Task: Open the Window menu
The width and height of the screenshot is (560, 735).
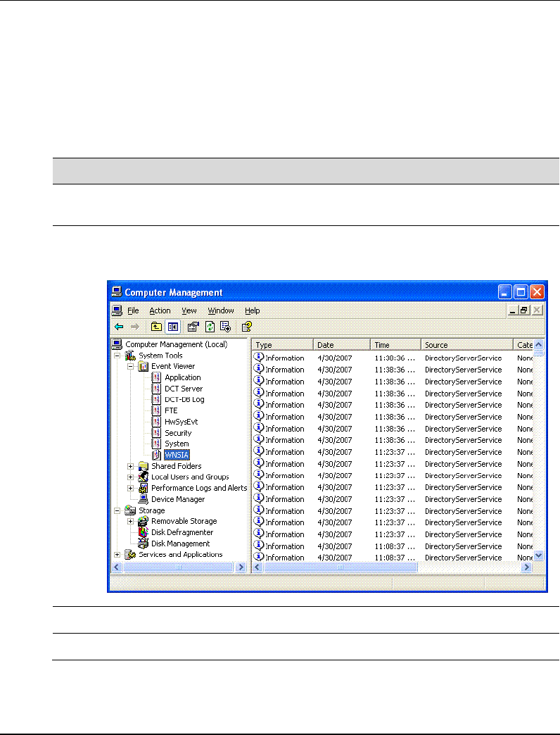Action: click(220, 310)
